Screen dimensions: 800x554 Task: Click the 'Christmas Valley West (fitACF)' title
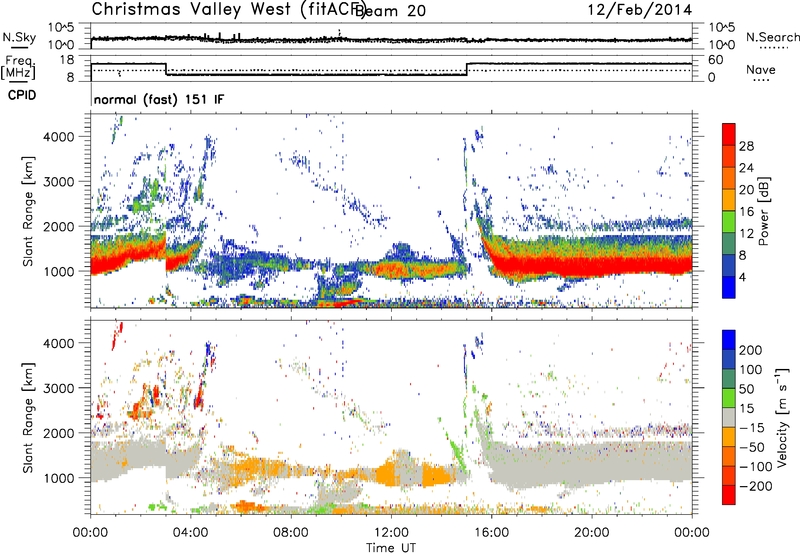click(229, 10)
